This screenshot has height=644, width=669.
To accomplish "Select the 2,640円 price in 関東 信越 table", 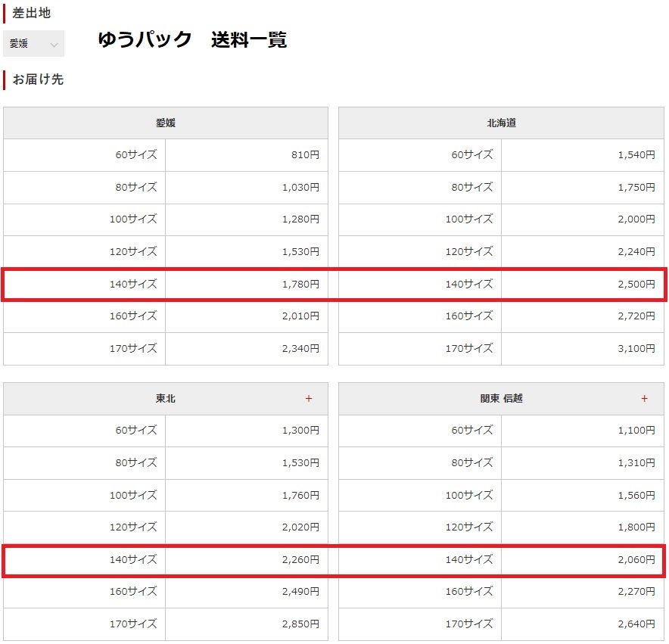I will coord(636,624).
